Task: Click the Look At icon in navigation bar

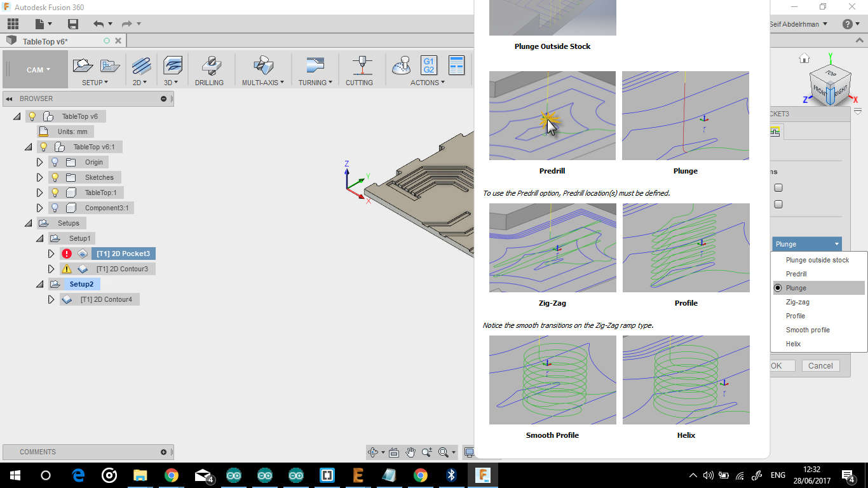Action: tap(394, 452)
